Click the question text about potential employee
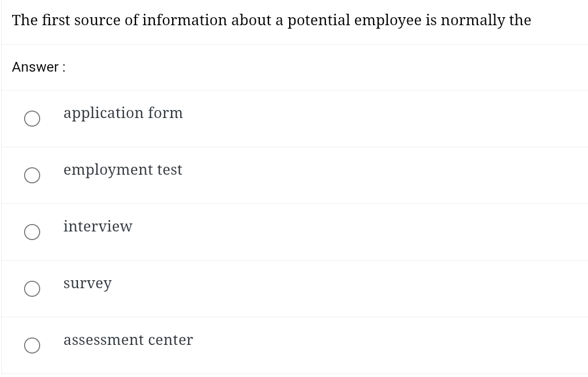The image size is (588, 377). point(271,20)
